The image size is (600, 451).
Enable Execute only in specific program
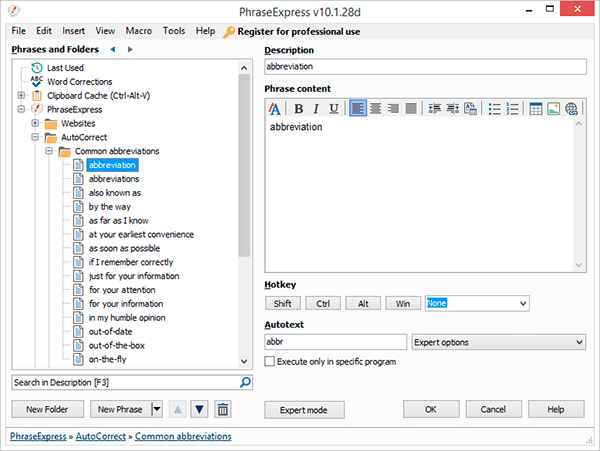click(x=269, y=361)
